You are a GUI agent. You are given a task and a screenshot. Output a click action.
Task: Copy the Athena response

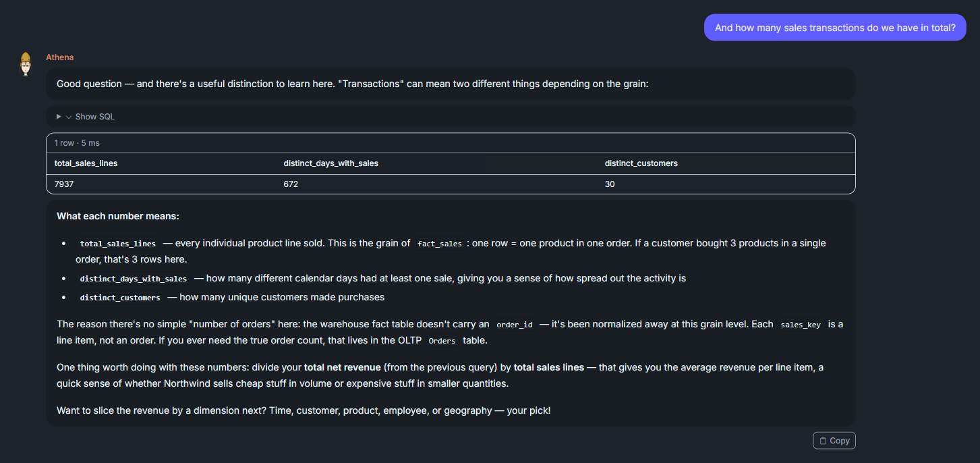(x=834, y=441)
